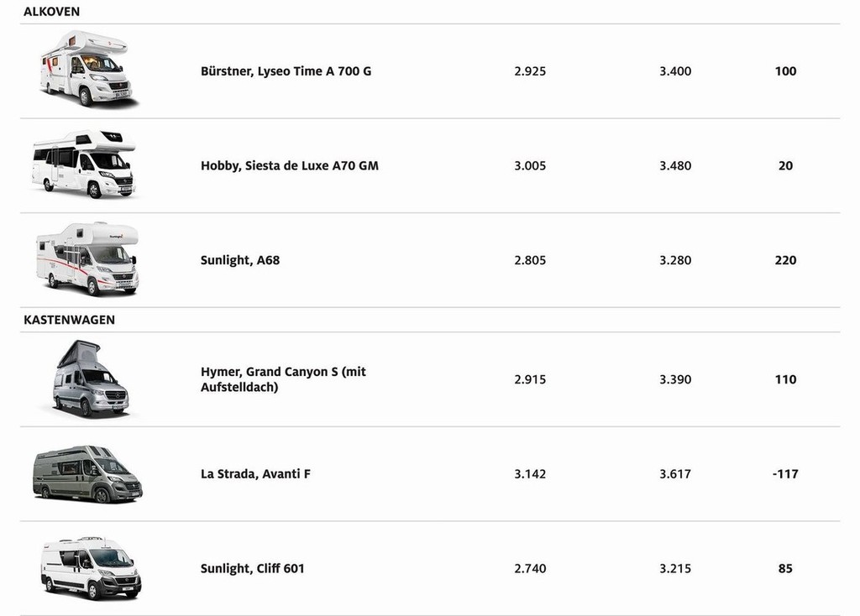Click the KASTENWAGEN section heading
Image resolution: width=860 pixels, height=616 pixels.
69,320
